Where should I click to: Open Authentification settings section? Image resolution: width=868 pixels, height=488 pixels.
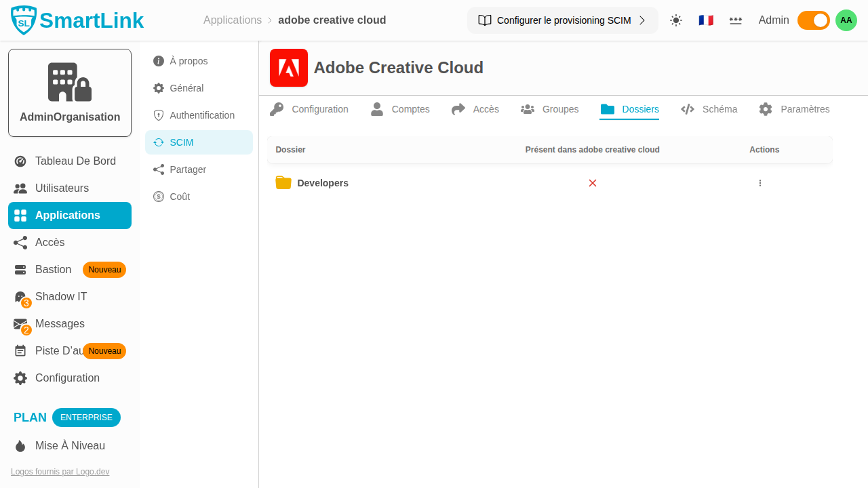click(201, 115)
